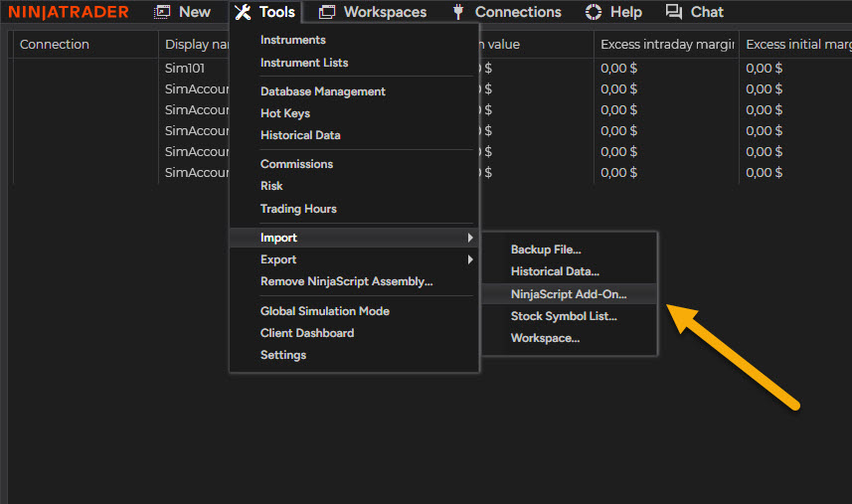Click the NinjaTrader logo
The width and height of the screenshot is (852, 504).
pos(69,12)
